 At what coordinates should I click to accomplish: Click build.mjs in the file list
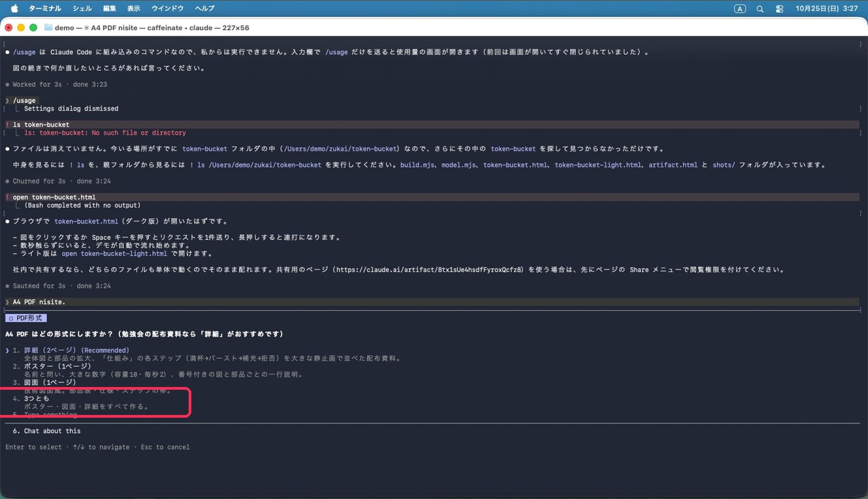coord(417,165)
